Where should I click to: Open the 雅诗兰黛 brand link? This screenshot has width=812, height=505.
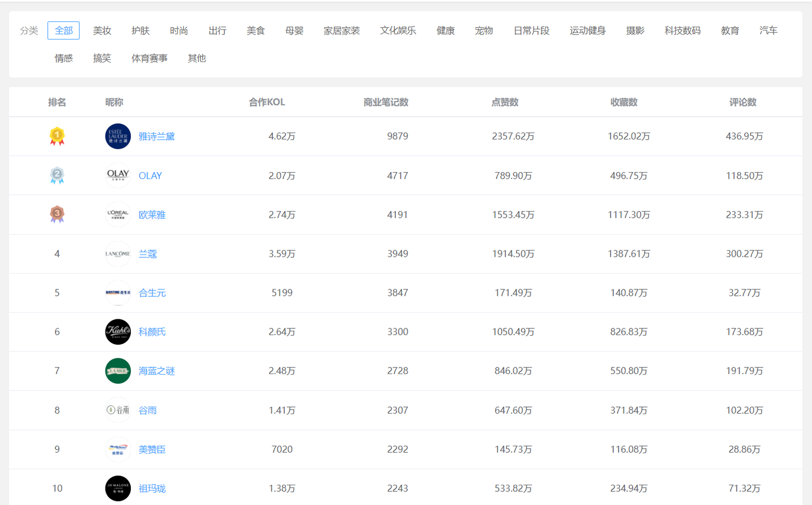[157, 137]
